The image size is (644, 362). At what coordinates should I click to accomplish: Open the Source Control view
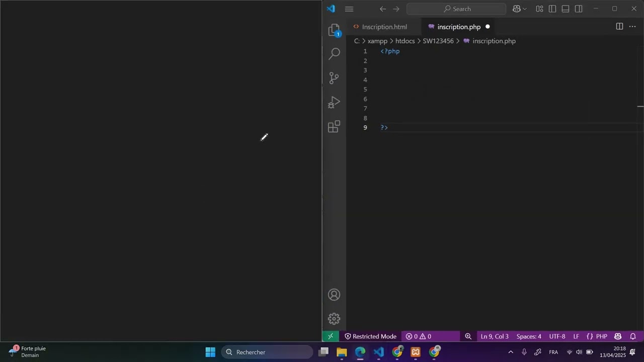pos(334,78)
